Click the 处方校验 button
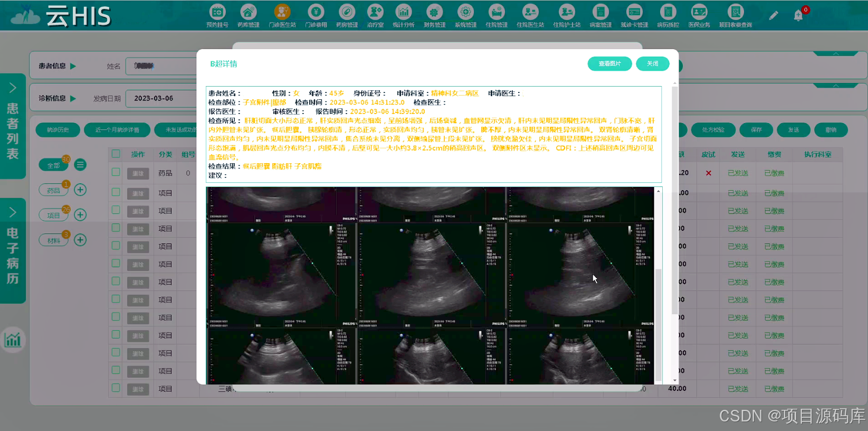Screen dimensions: 868x431 click(713, 130)
